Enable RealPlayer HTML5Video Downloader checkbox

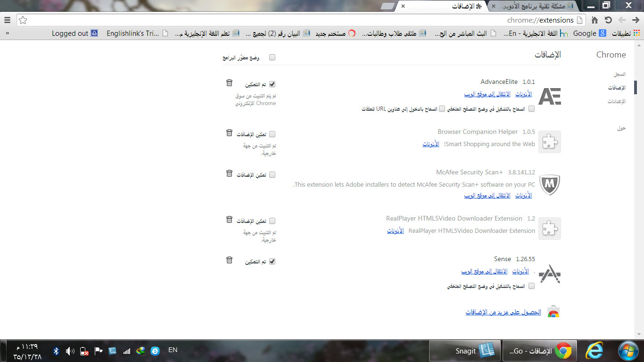click(272, 221)
